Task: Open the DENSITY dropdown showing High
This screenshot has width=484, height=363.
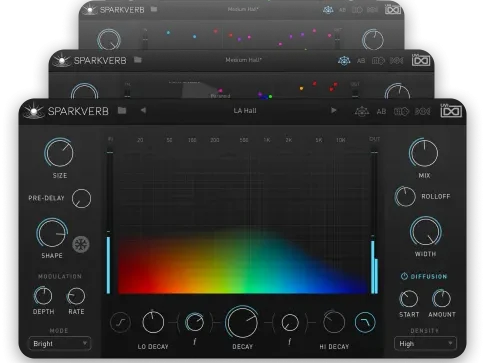Action: pos(425,343)
